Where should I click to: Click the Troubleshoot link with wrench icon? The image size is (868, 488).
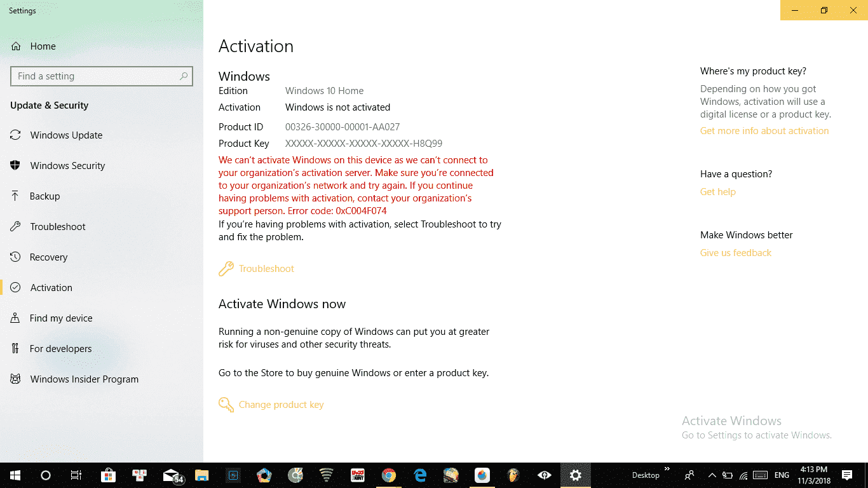[x=257, y=269]
